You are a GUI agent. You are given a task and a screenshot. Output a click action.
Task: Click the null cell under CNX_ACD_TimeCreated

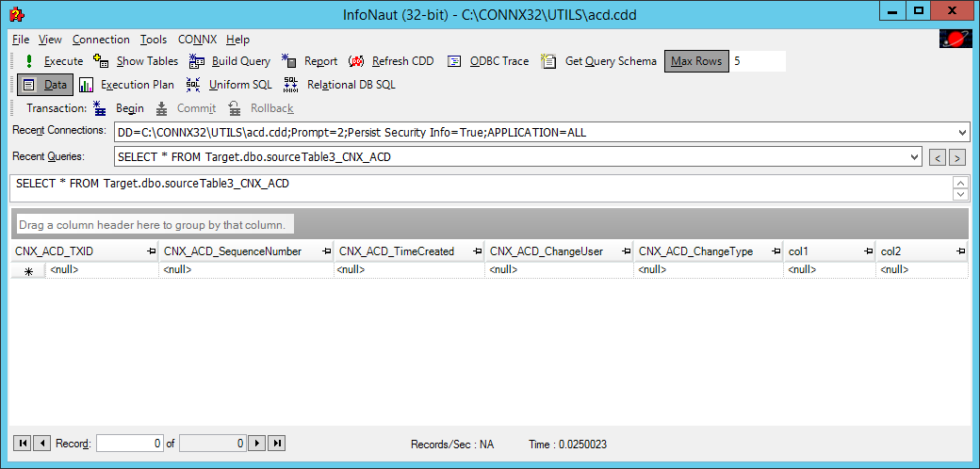(409, 269)
